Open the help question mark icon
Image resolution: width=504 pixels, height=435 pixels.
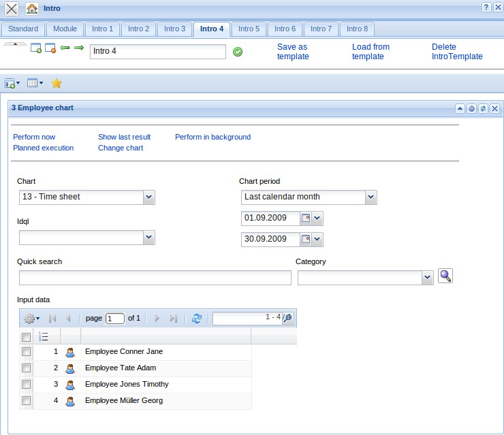click(486, 7)
